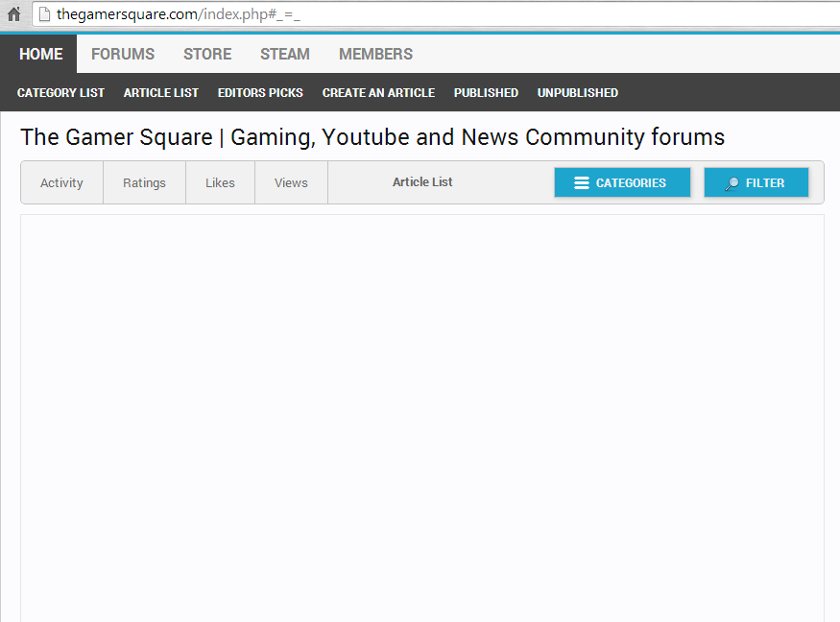This screenshot has height=622, width=840.
Task: Sort the article list by Views
Action: (x=291, y=182)
